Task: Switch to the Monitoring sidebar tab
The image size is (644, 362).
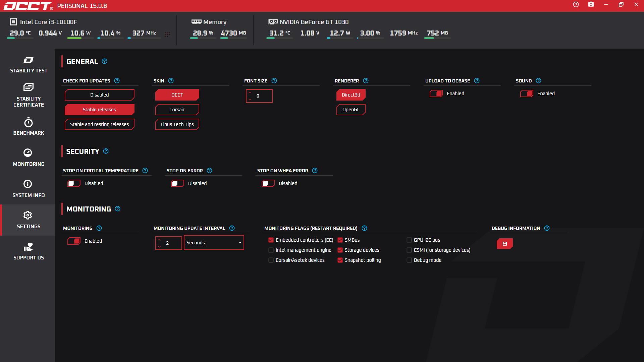Action: (x=29, y=158)
